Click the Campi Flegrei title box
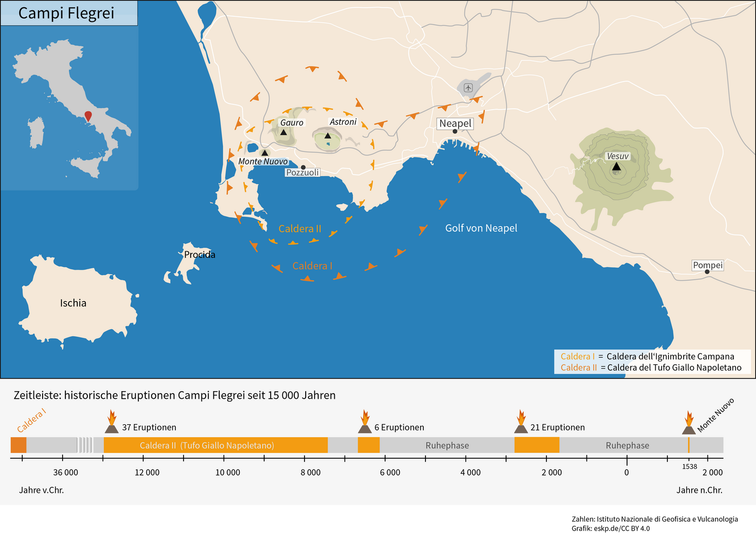756x542 pixels. [x=69, y=13]
